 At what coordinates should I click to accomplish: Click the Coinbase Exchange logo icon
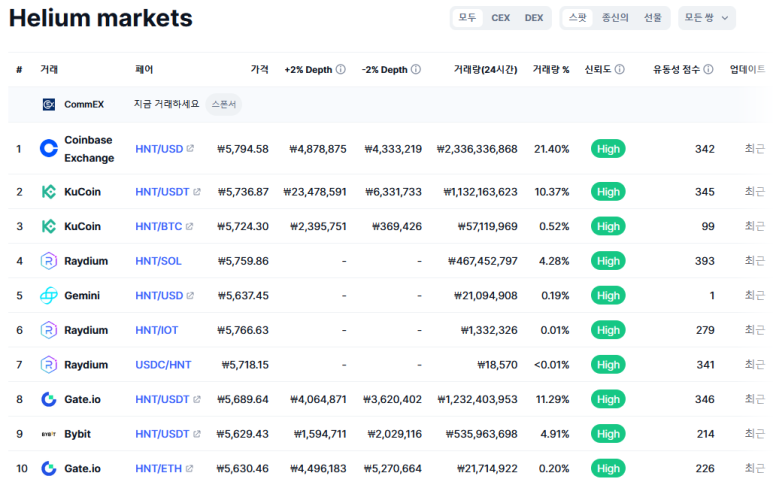point(49,148)
